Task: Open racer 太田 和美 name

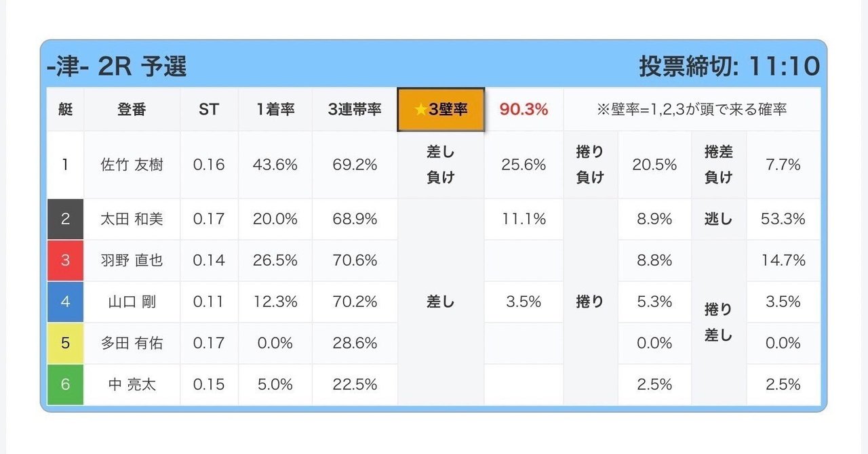Action: [132, 219]
